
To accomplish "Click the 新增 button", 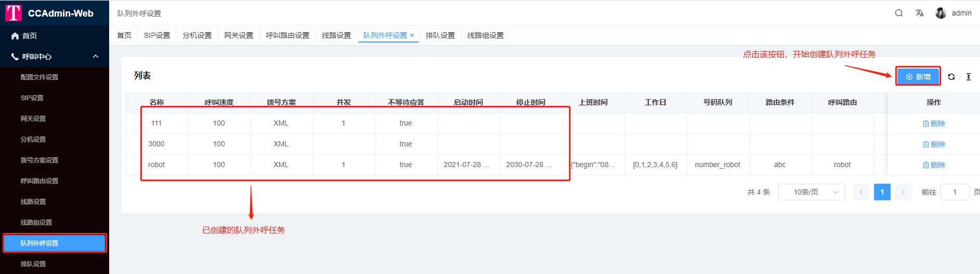I will [x=918, y=77].
